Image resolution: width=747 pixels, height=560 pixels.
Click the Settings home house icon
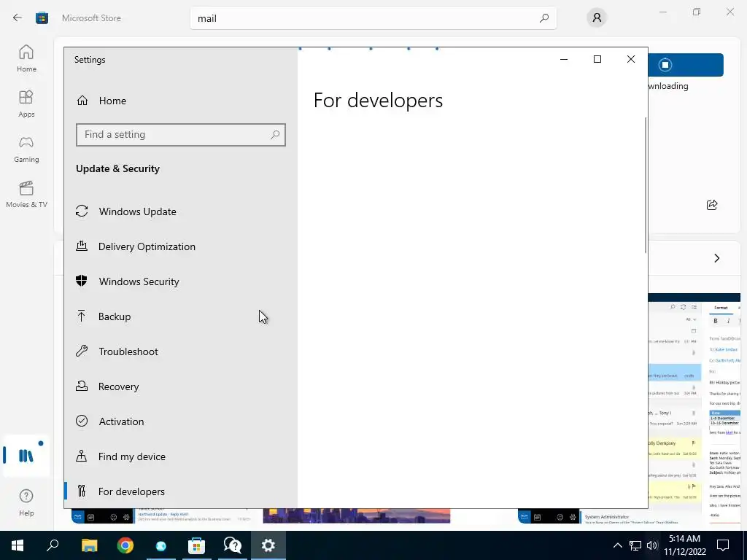click(82, 101)
